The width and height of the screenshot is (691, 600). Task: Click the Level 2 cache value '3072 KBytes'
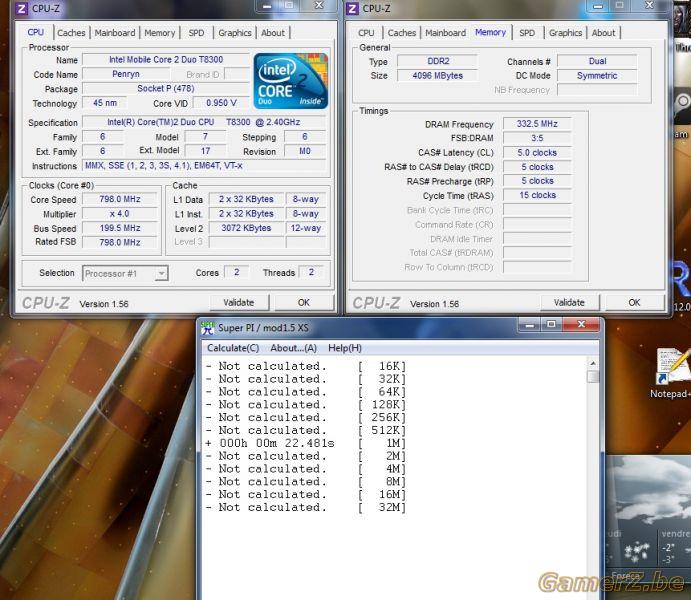[x=246, y=228]
